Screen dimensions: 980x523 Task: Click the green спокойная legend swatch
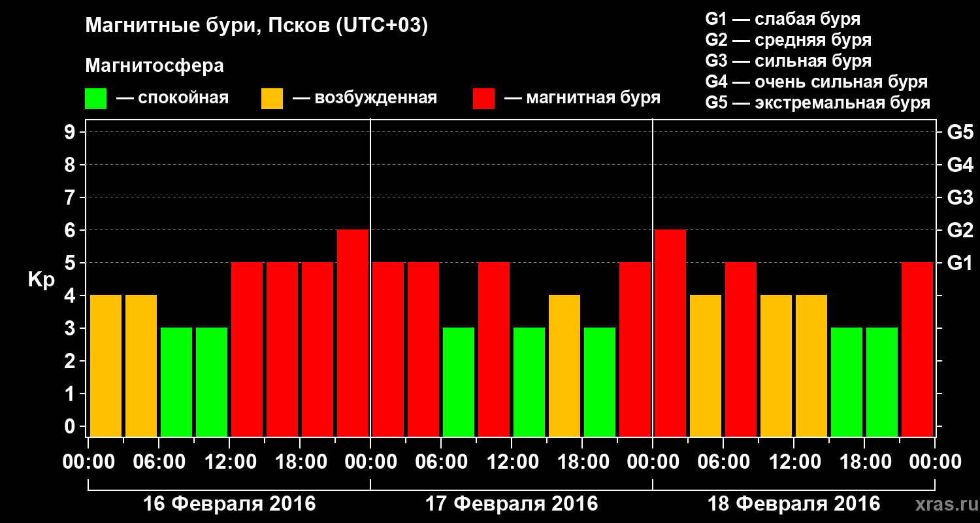95,99
